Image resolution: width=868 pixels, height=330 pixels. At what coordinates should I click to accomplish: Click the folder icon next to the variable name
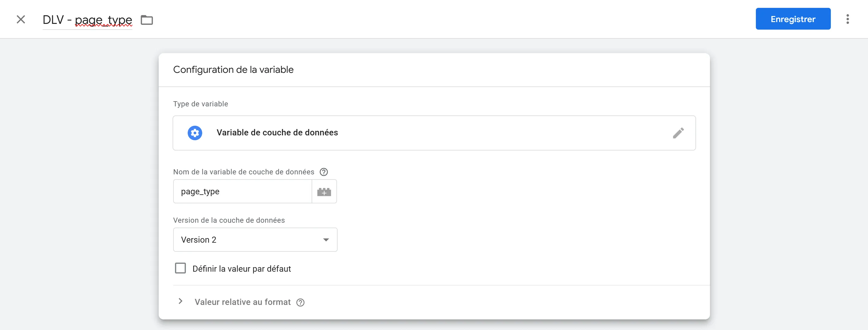146,20
